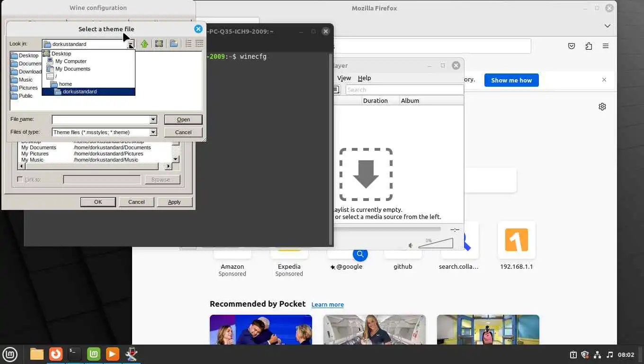Click the browse-to-desktop icon in file dialog toolbar

tap(159, 44)
